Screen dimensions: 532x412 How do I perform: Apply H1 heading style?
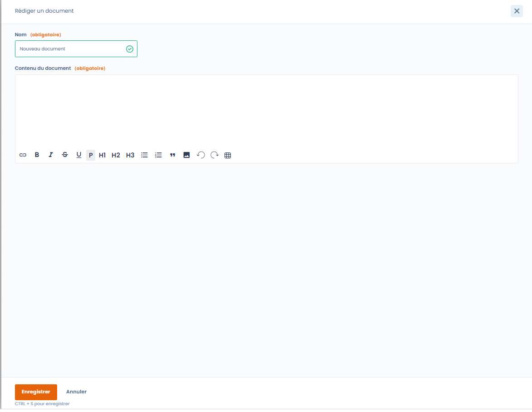coord(102,155)
